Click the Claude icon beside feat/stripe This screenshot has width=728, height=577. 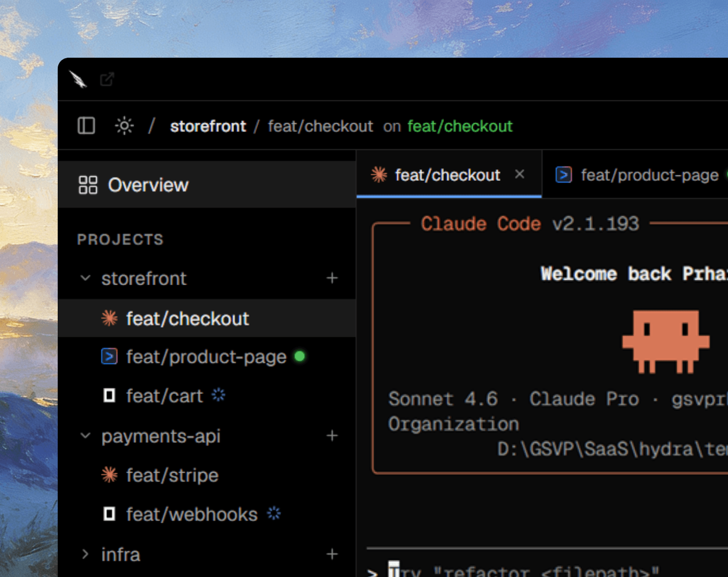[x=109, y=475]
